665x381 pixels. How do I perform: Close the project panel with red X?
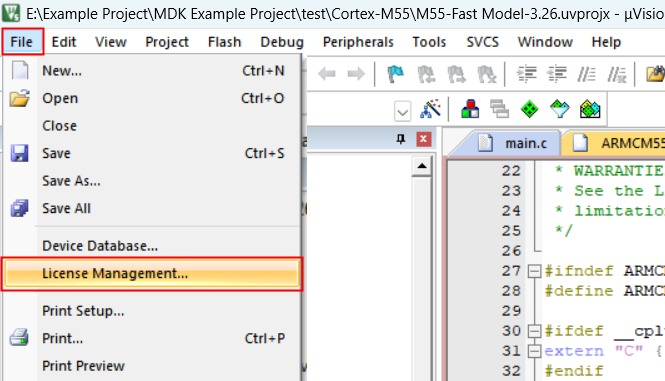[x=423, y=139]
